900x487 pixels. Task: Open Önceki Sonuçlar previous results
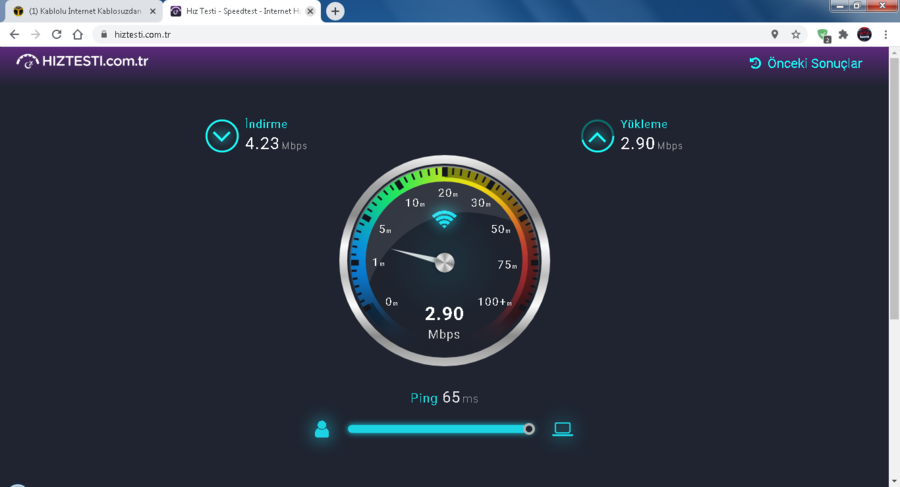tap(806, 63)
